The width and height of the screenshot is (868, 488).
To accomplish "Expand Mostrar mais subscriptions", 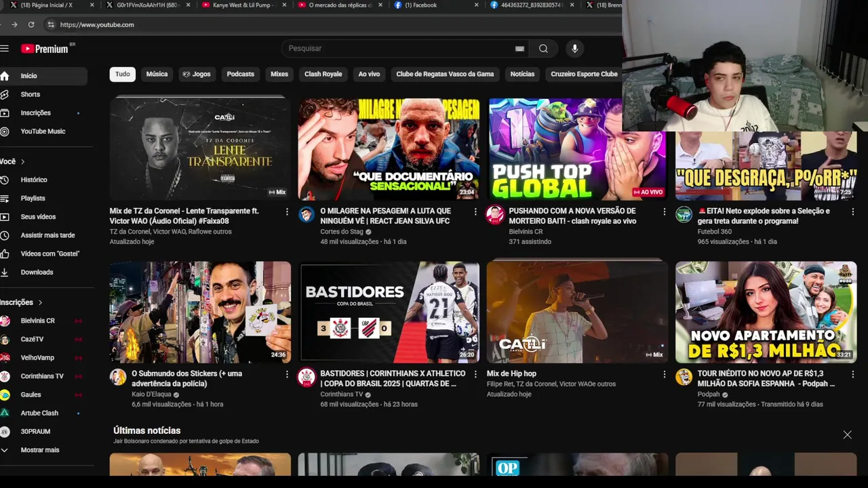I will [43, 450].
